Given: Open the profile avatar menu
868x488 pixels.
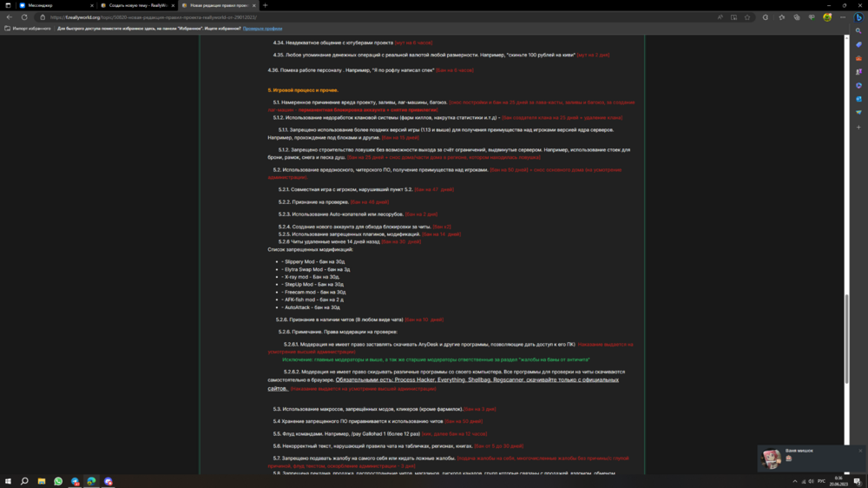Looking at the screenshot, I should pos(827,17).
